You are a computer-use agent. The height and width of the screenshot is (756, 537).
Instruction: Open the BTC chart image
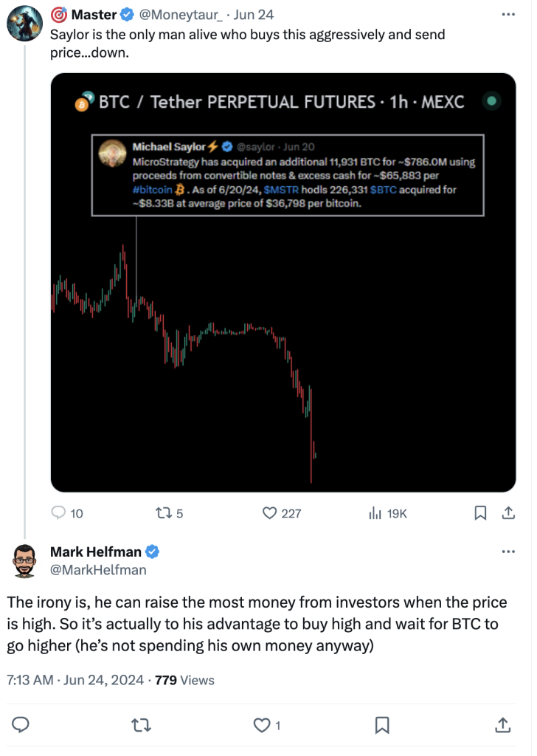tap(283, 283)
